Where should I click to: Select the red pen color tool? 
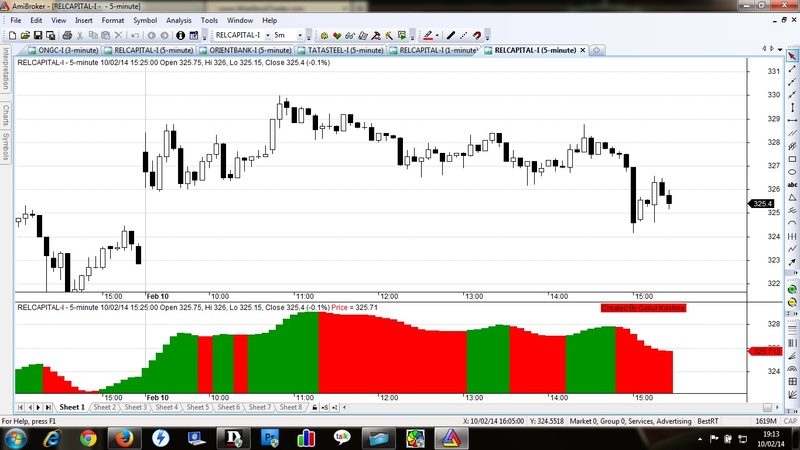click(428, 35)
